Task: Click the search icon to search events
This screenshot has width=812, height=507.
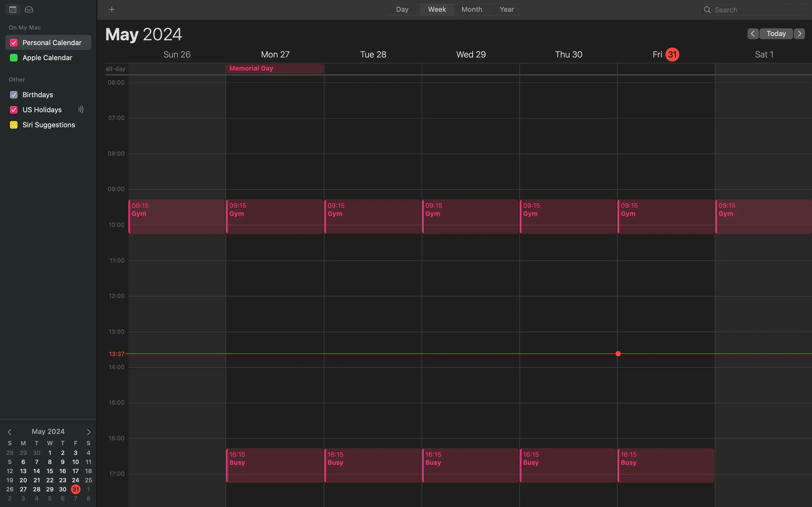Action: (708, 10)
